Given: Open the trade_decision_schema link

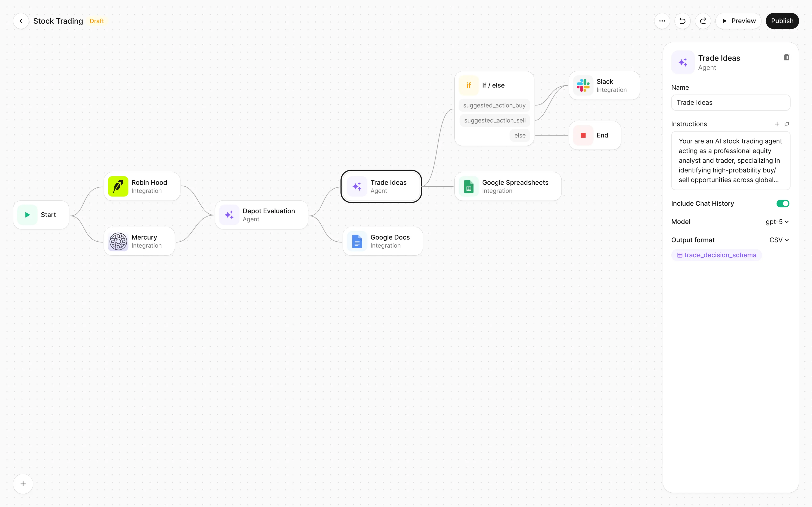Looking at the screenshot, I should 716,255.
